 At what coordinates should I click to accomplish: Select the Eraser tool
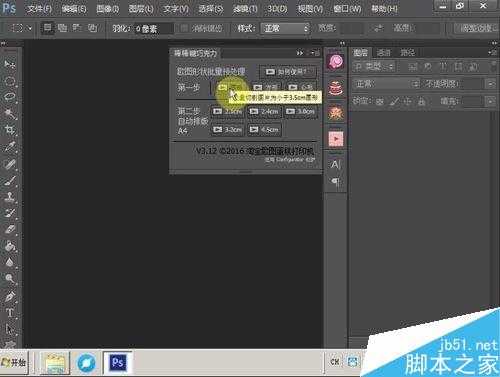point(10,229)
